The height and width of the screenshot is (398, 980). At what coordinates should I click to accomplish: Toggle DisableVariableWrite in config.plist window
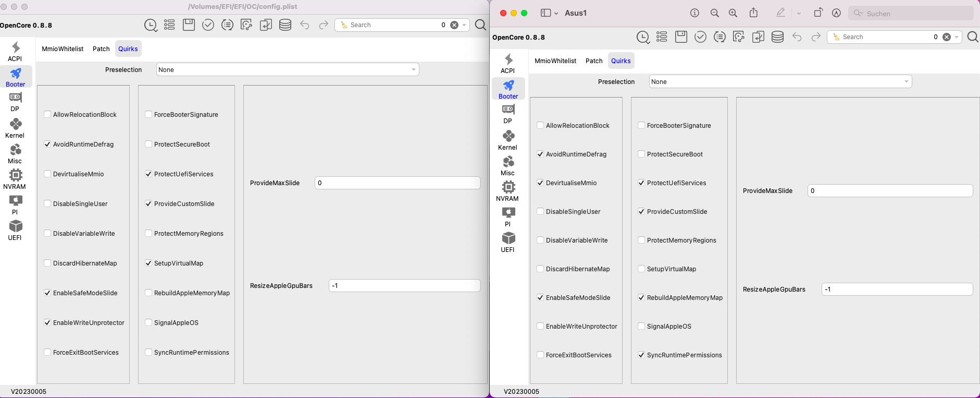pos(47,234)
